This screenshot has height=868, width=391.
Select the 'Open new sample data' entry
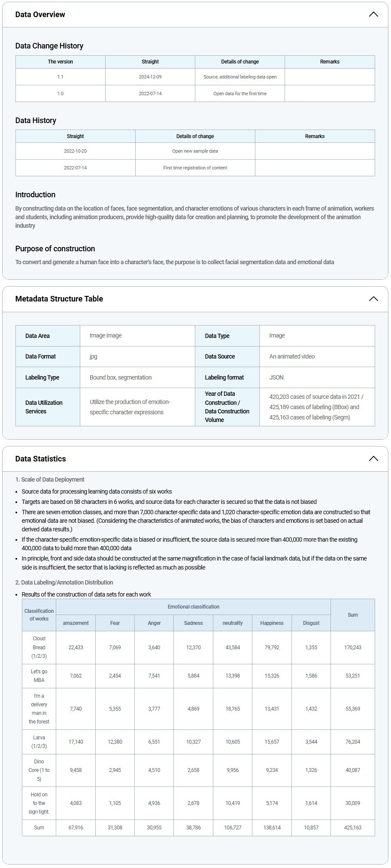(195, 151)
